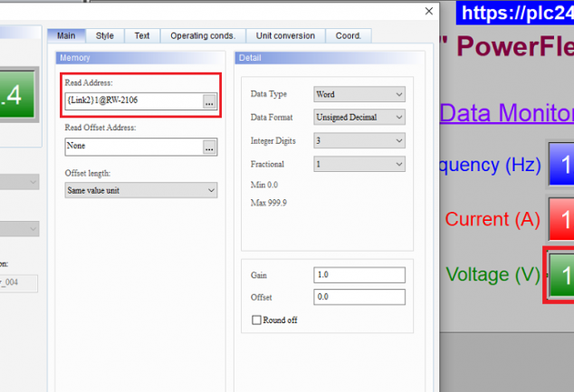Go to the Operating conds. tab
Screen dimensions: 574x392
click(203, 36)
